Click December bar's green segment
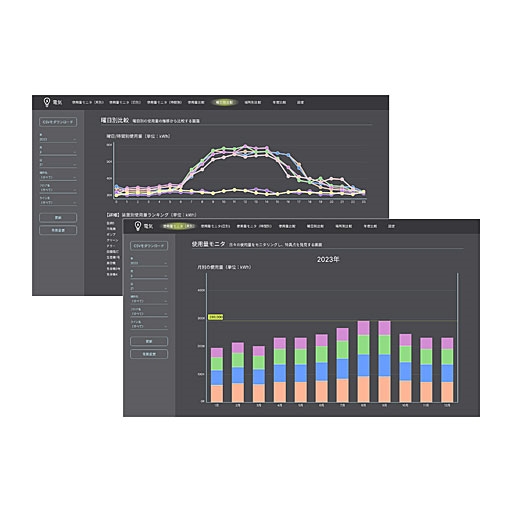This screenshot has width=512, height=512. tap(447, 357)
